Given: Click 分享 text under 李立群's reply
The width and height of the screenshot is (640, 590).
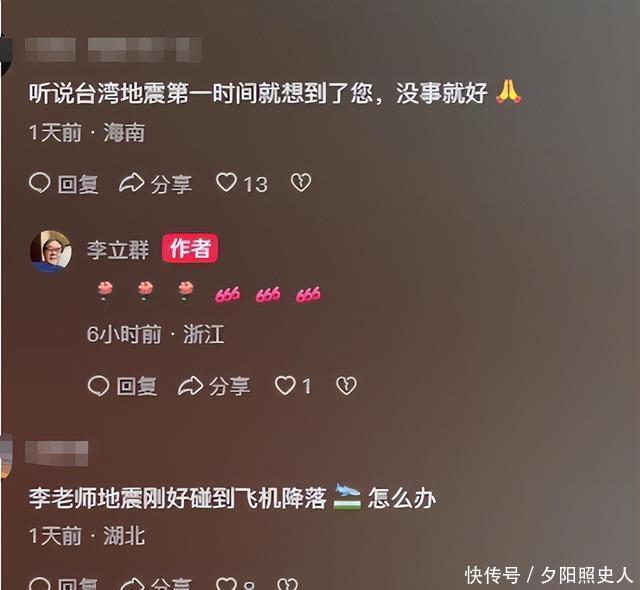Looking at the screenshot, I should 229,387.
